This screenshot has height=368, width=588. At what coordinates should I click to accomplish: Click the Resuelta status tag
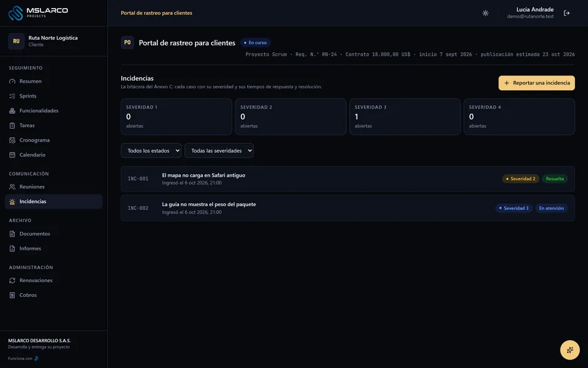[x=555, y=178]
